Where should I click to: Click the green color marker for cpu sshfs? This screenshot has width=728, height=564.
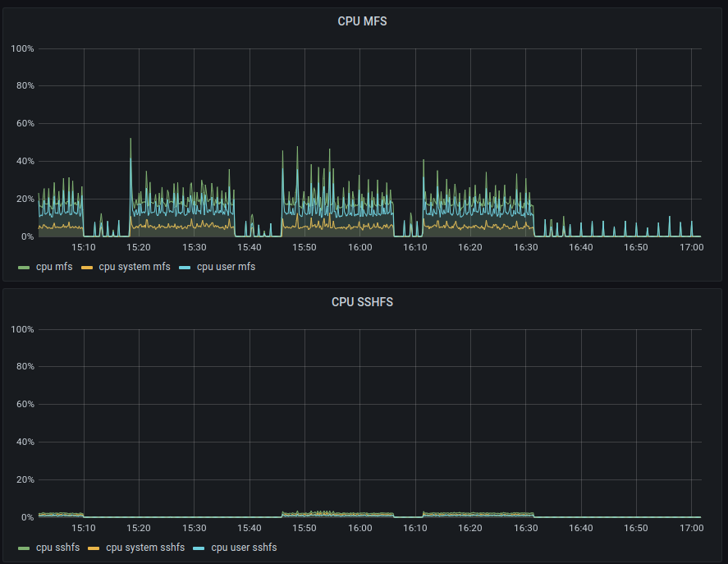[23, 548]
